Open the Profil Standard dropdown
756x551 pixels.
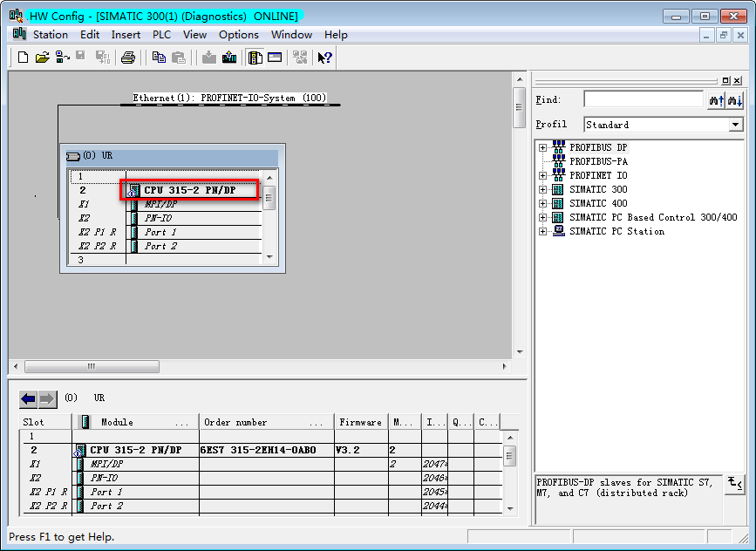point(735,125)
